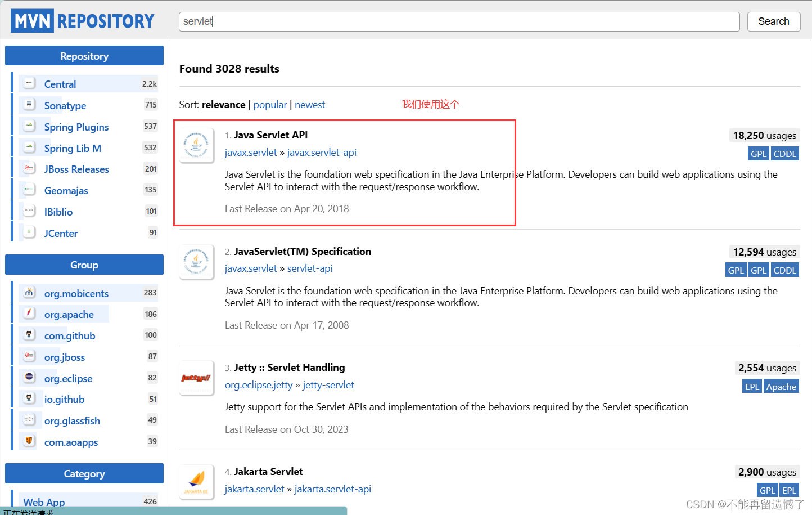Click the io.github octocat icon
This screenshot has height=515, width=812.
click(x=29, y=398)
